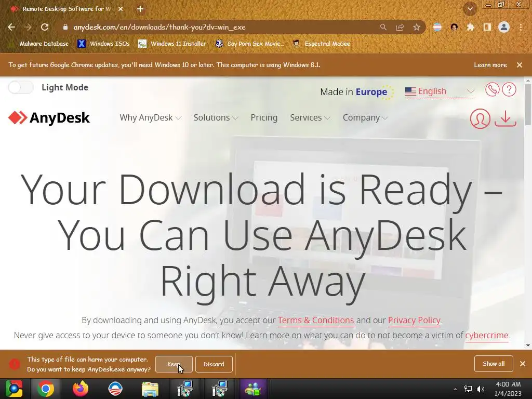Discard the AnyDesk.exe download
The image size is (532, 399).
214,364
